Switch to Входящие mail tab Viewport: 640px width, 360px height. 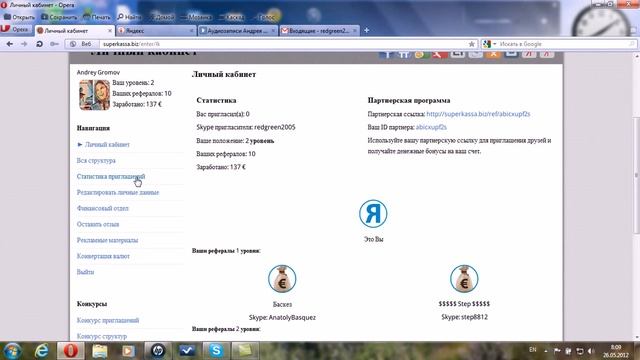point(320,31)
